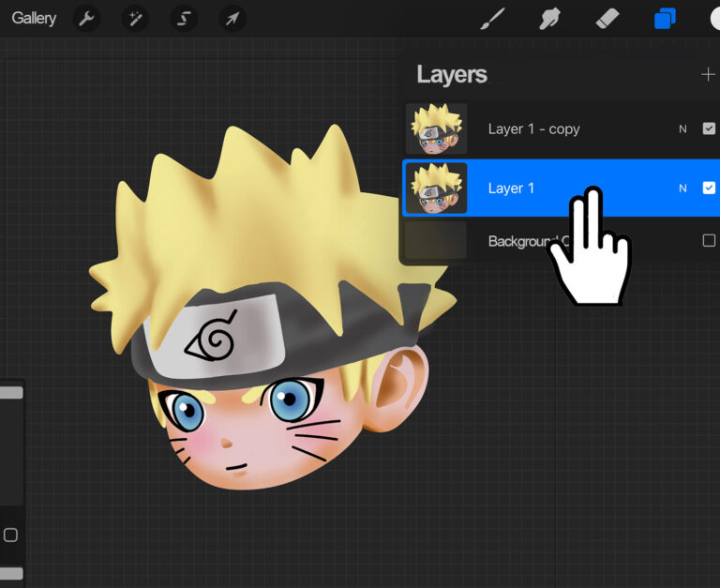Image resolution: width=720 pixels, height=588 pixels.
Task: Open blend mode N of Layer 1 - copy
Action: 682,129
